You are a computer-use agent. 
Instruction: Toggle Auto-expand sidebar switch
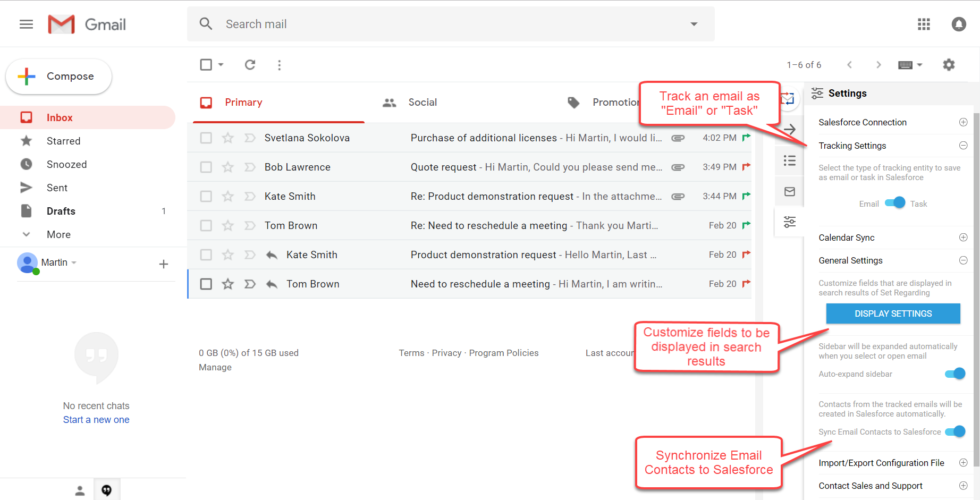[955, 374]
